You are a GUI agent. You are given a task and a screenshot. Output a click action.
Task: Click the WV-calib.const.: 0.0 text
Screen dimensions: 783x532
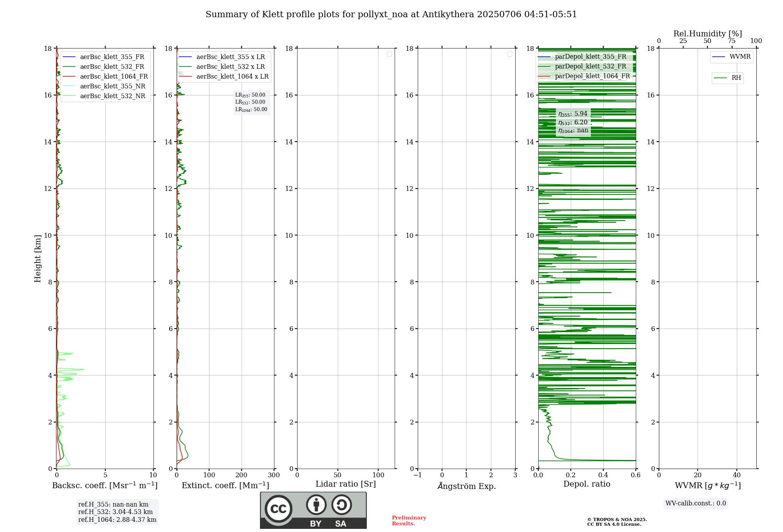click(696, 503)
